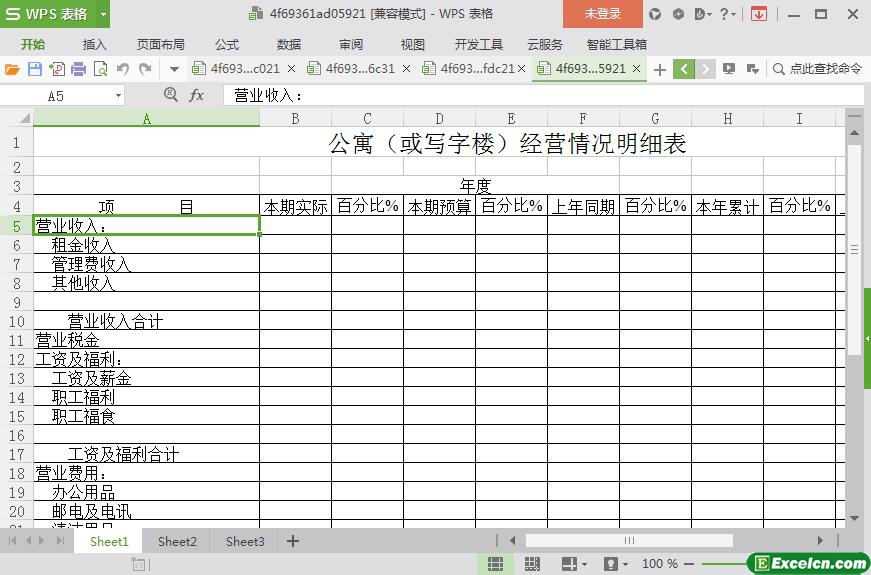The width and height of the screenshot is (871, 575).
Task: Click the export to PDF icon
Action: pyautogui.click(x=57, y=69)
